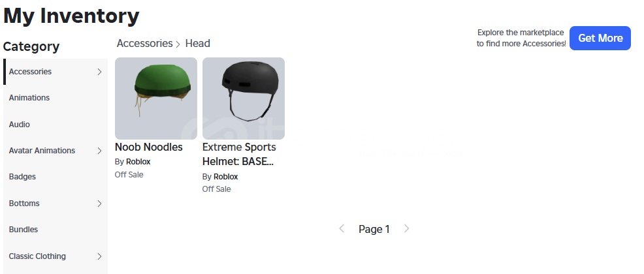Click Accessories in the breadcrumb trail
This screenshot has width=644, height=274.
coord(144,44)
